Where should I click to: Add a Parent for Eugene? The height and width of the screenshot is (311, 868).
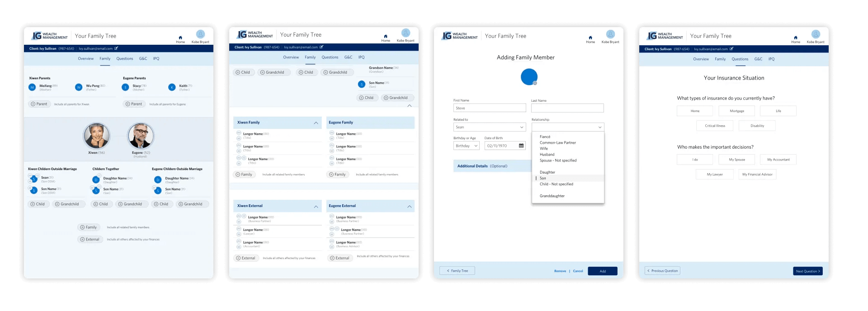click(134, 104)
